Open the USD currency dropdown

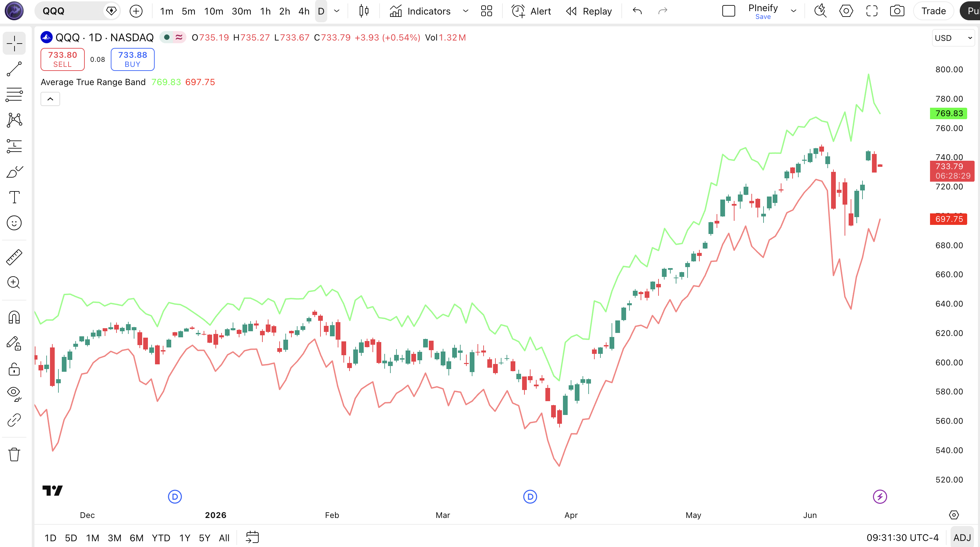coord(953,38)
